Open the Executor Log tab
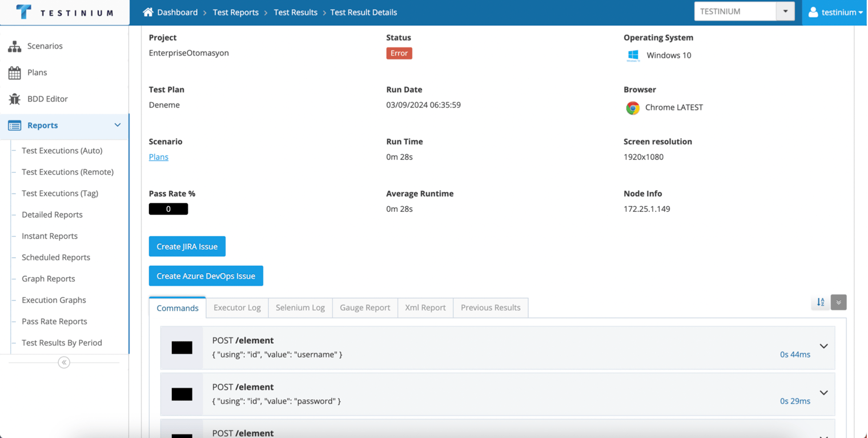 coord(237,307)
